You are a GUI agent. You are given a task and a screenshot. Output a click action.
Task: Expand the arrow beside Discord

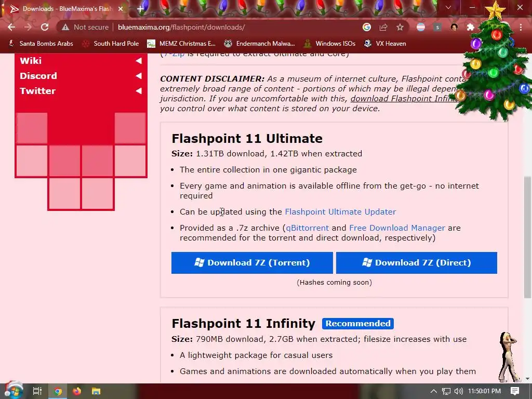coord(138,76)
